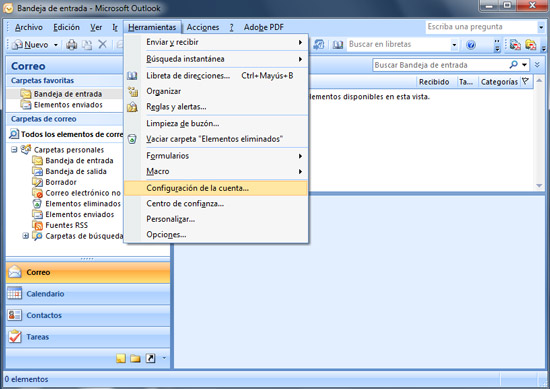Screen dimensions: 550x389
Task: Choose Limpieza de buzón menu entry
Action: (x=216, y=123)
